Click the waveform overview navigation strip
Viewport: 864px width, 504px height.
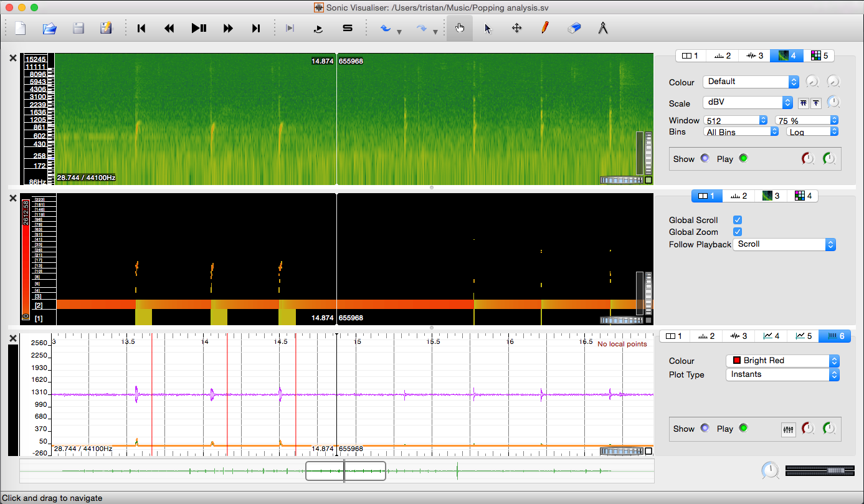pos(187,471)
